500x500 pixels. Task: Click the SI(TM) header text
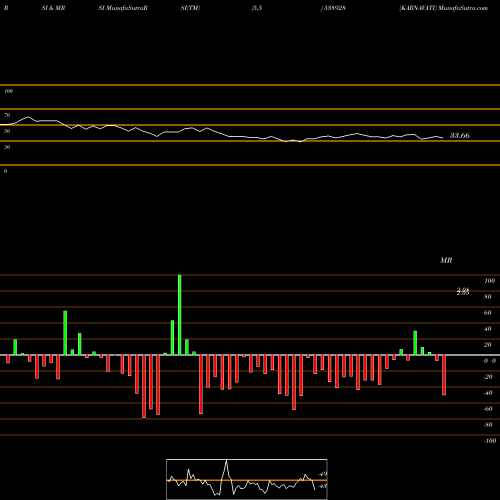pos(190,8)
